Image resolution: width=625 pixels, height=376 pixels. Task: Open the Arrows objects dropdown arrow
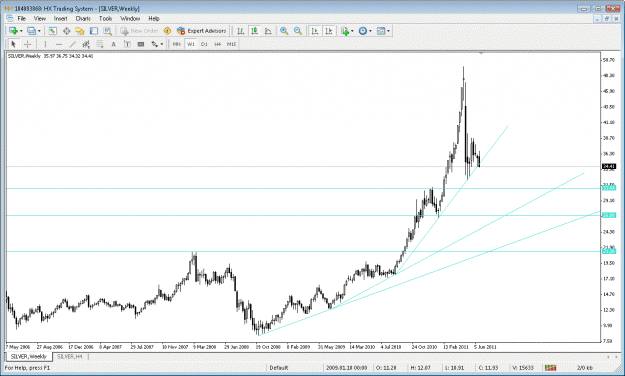(161, 45)
